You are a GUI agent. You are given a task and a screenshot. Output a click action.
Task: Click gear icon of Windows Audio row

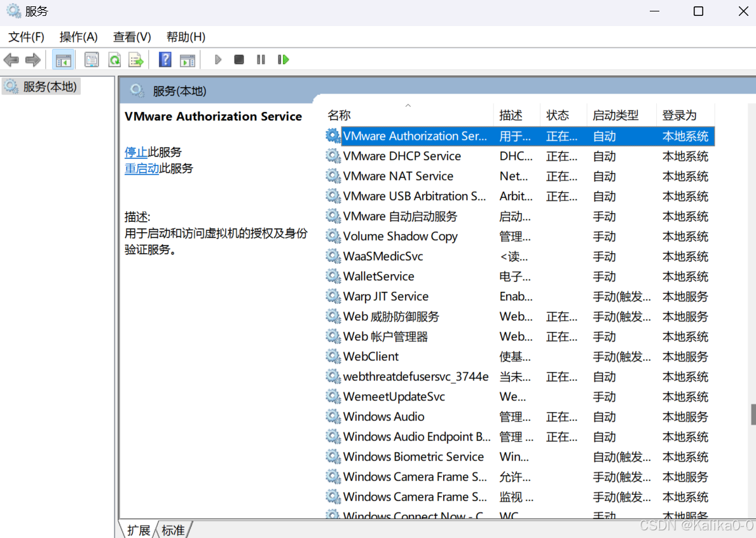(333, 417)
